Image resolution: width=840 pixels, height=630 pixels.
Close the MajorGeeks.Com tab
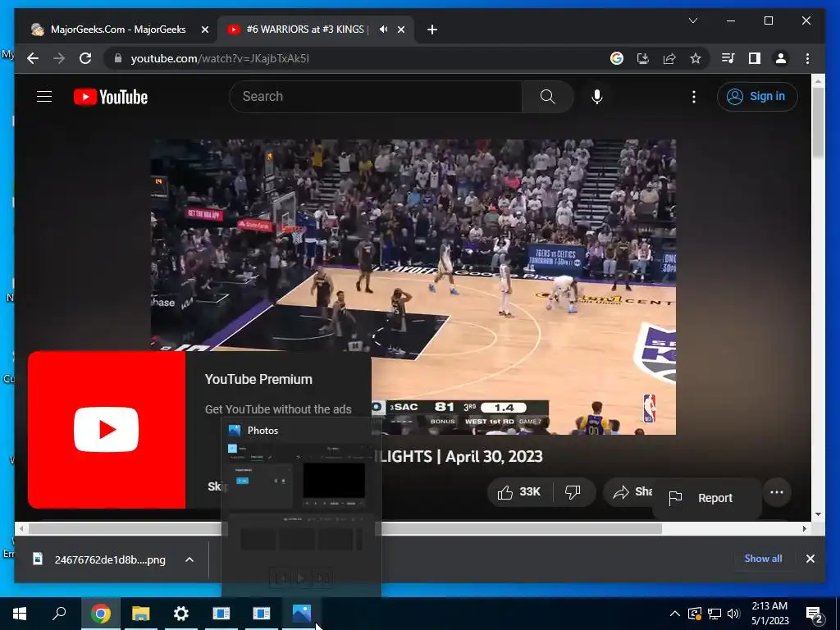pyautogui.click(x=204, y=30)
